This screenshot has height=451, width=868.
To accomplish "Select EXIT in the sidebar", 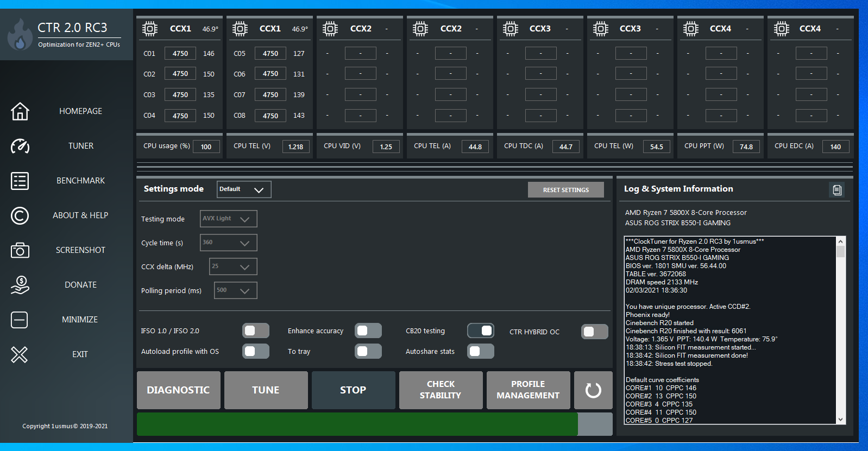I will (80, 354).
